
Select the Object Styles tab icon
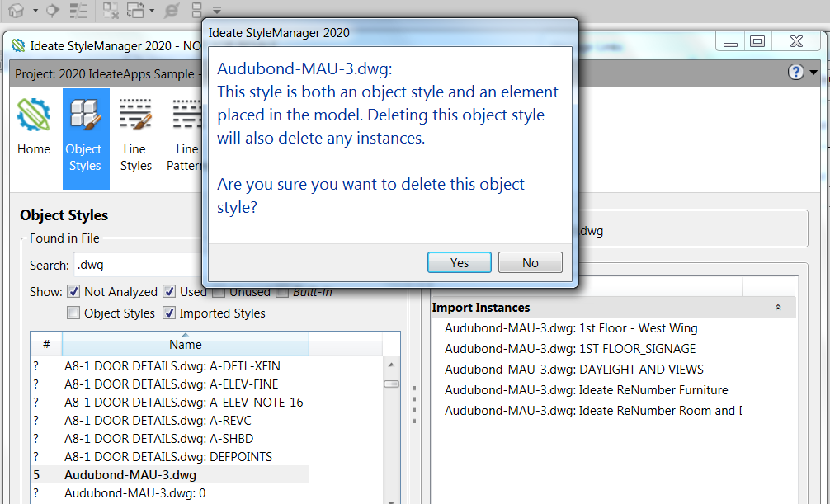point(86,139)
